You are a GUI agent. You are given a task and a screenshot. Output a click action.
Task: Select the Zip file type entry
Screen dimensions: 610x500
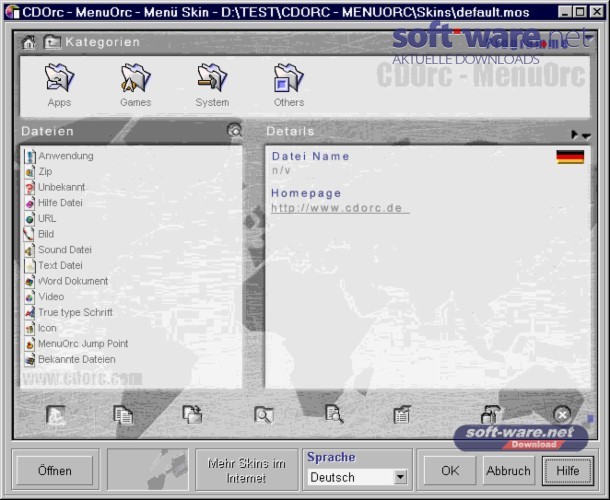(38, 172)
